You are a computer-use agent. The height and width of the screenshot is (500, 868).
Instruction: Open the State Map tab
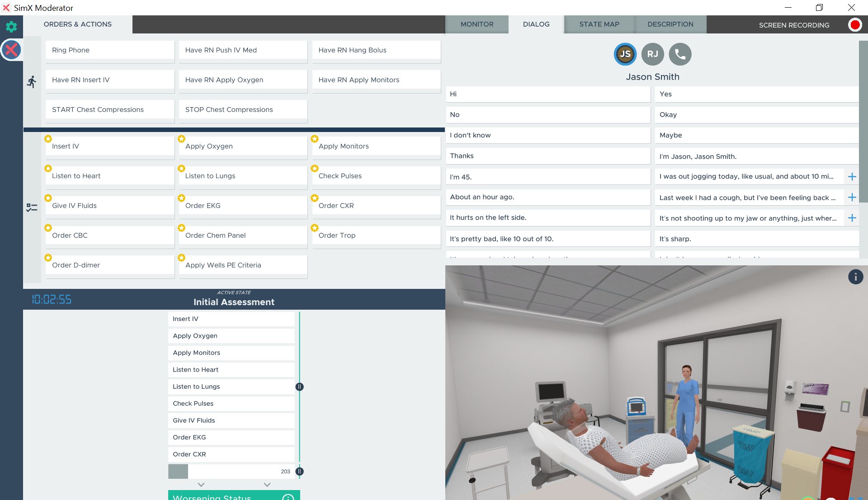click(x=599, y=24)
